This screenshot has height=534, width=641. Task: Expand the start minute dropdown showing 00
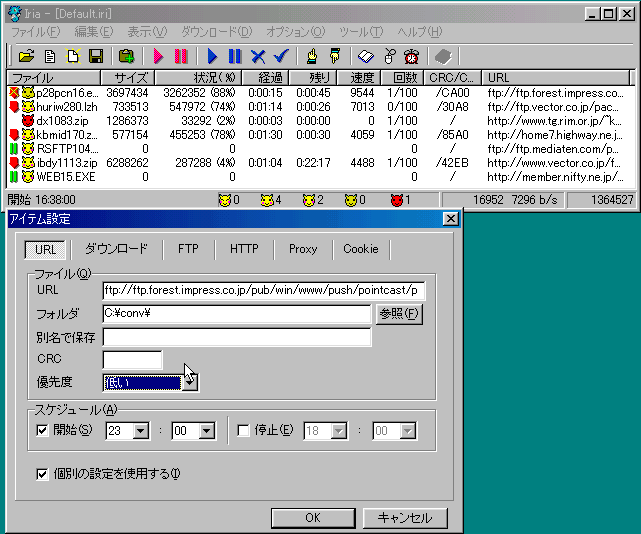click(x=206, y=431)
